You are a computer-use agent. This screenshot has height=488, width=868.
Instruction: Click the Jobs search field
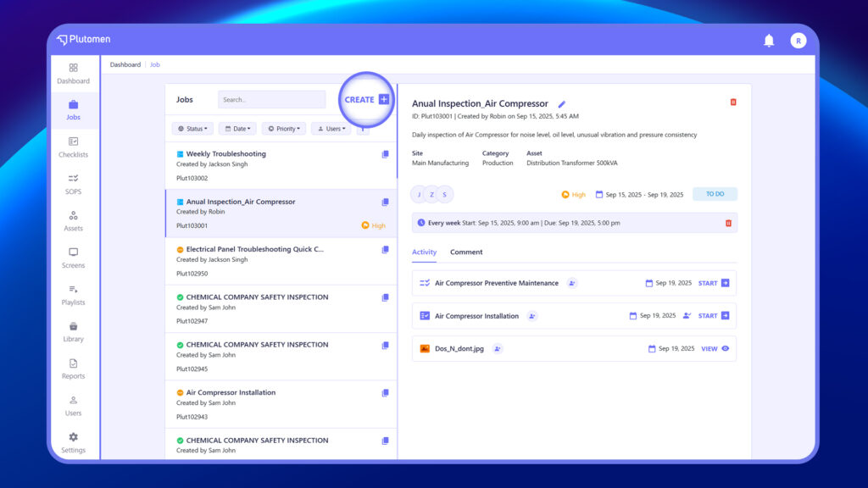pos(272,100)
